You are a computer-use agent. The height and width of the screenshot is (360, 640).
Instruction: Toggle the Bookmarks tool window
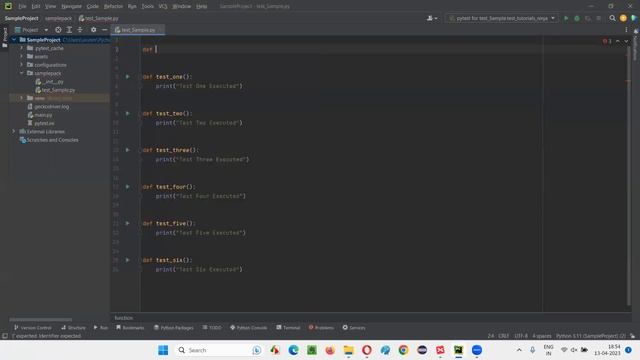[x=130, y=328]
